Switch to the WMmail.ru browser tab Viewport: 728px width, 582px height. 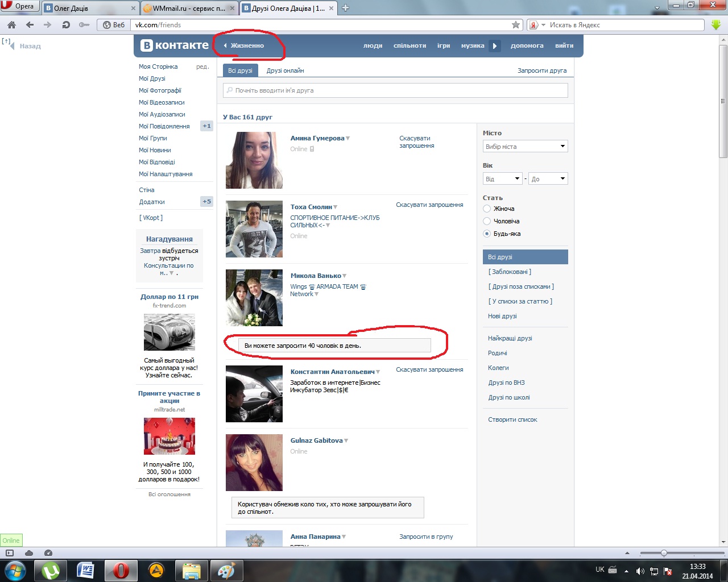[189, 8]
